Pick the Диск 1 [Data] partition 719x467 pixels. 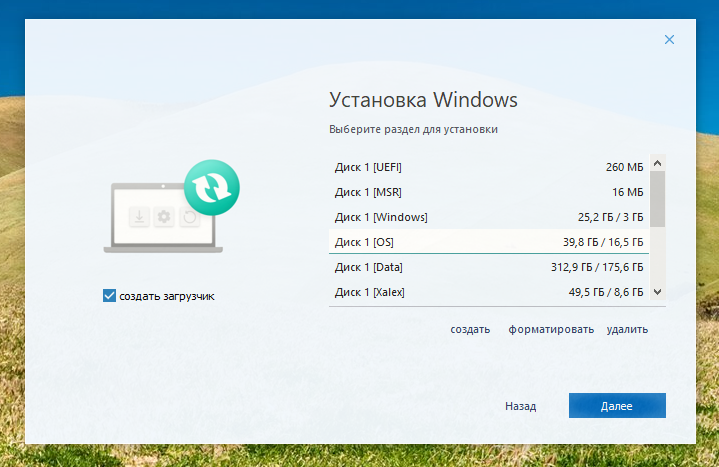(488, 267)
